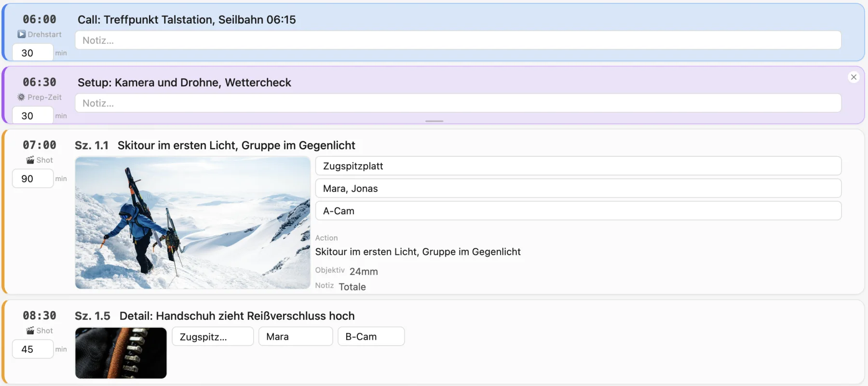Click the scene number 'Sz. 1.1'
This screenshot has width=868, height=386.
point(92,145)
